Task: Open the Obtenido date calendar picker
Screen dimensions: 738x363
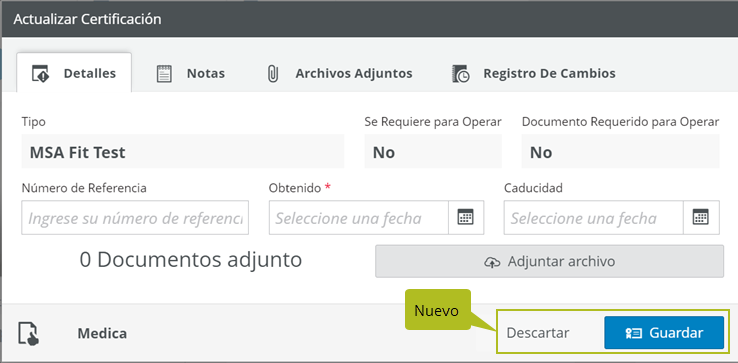Action: click(x=466, y=218)
